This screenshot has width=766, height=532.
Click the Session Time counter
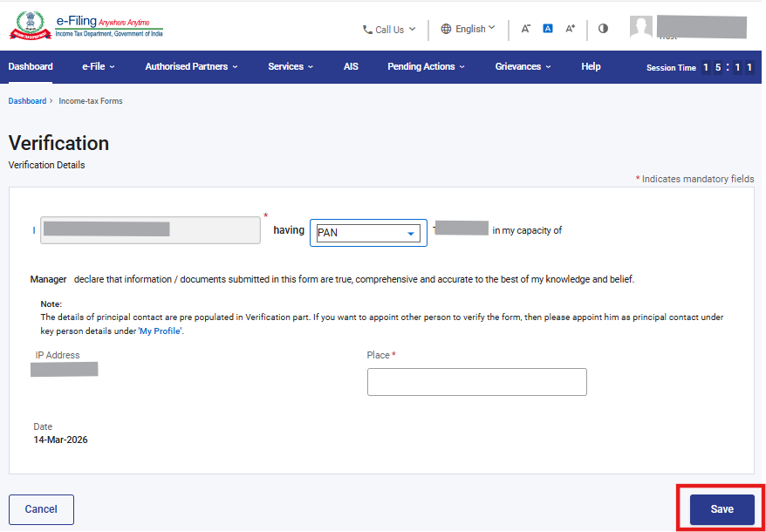(x=700, y=67)
